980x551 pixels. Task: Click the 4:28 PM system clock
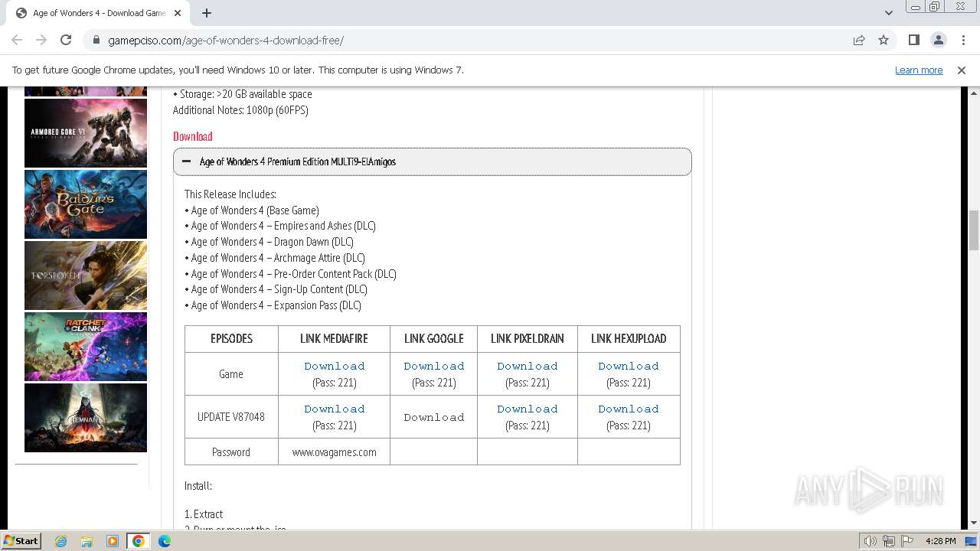(x=940, y=541)
